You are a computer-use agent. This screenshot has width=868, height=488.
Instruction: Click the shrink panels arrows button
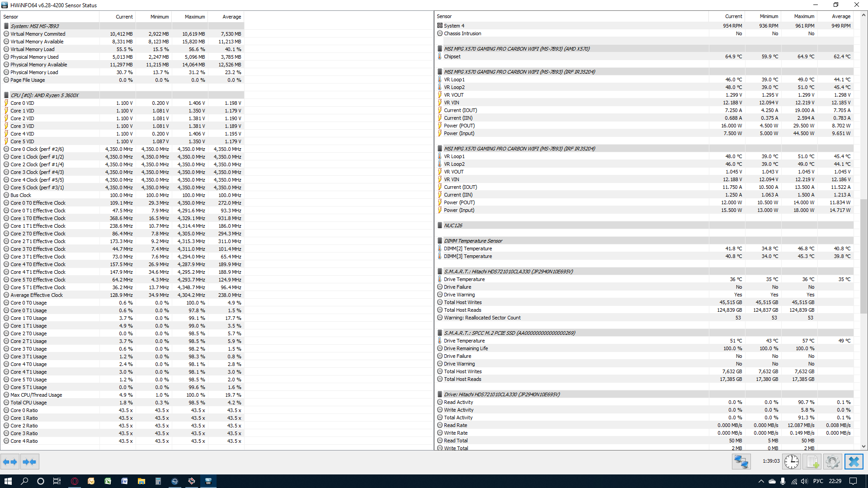(29, 462)
